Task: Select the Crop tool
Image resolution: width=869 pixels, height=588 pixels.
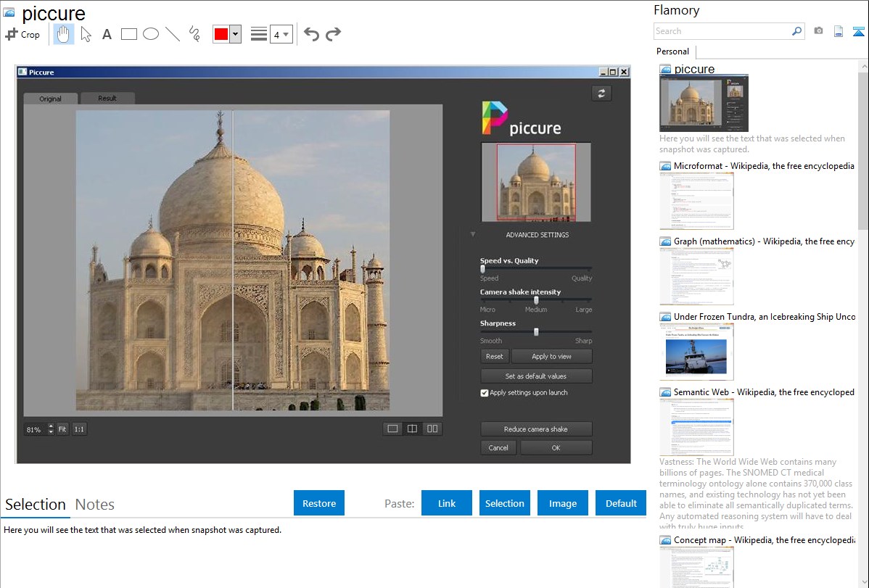Action: 22,34
